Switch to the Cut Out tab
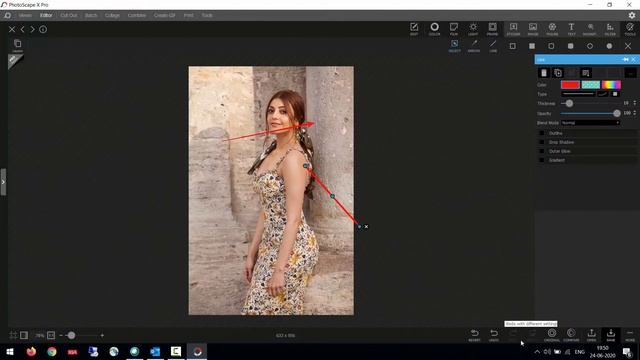The image size is (640, 360). tap(69, 15)
